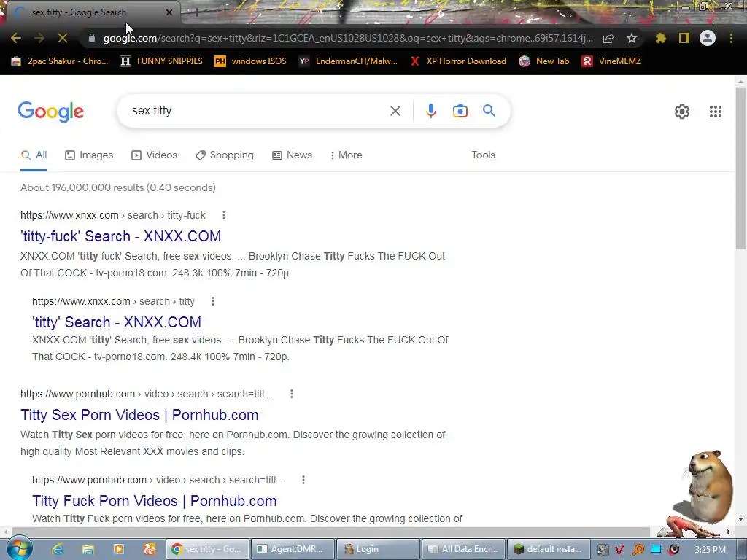Image resolution: width=747 pixels, height=560 pixels.
Task: Open the extensions puzzle icon
Action: (661, 38)
